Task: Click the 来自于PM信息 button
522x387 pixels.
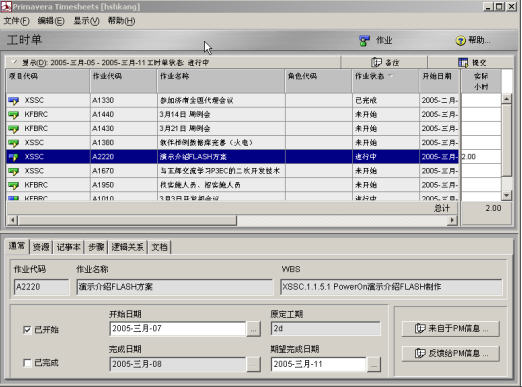Action: (x=451, y=329)
